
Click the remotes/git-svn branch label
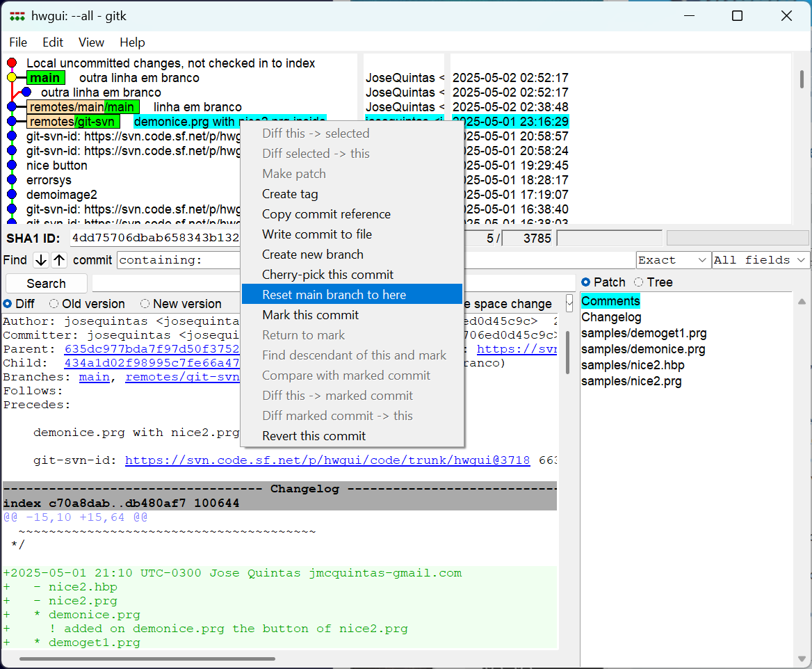(73, 122)
